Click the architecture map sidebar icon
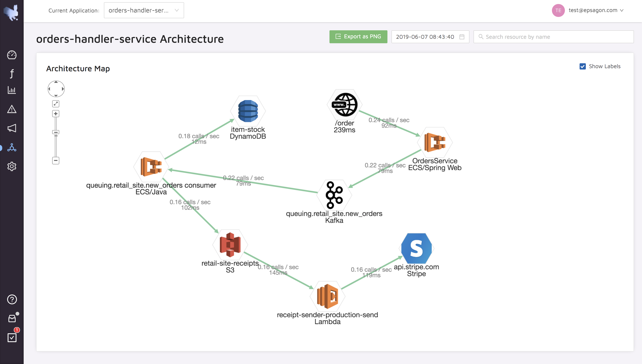 point(12,147)
